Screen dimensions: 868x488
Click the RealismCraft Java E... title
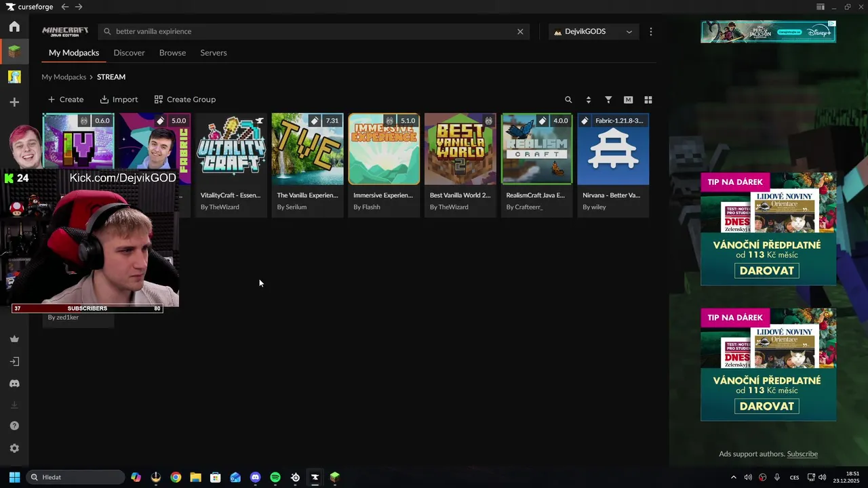[x=536, y=195]
